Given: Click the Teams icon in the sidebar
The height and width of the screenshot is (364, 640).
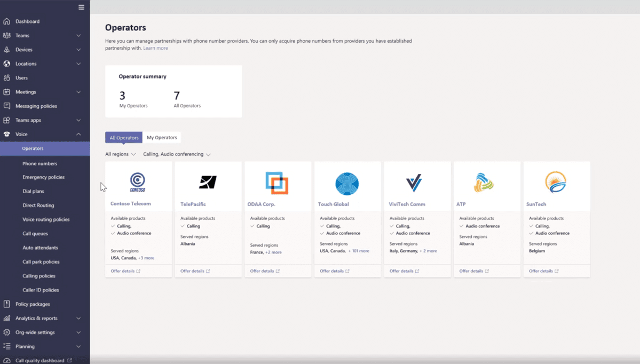Looking at the screenshot, I should [x=6, y=36].
